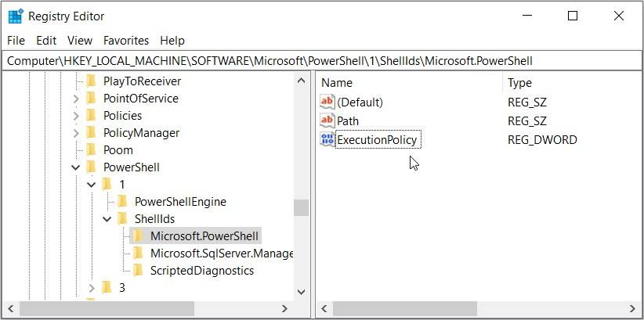Click the ScriptedDiagnostics folder icon

point(137,270)
